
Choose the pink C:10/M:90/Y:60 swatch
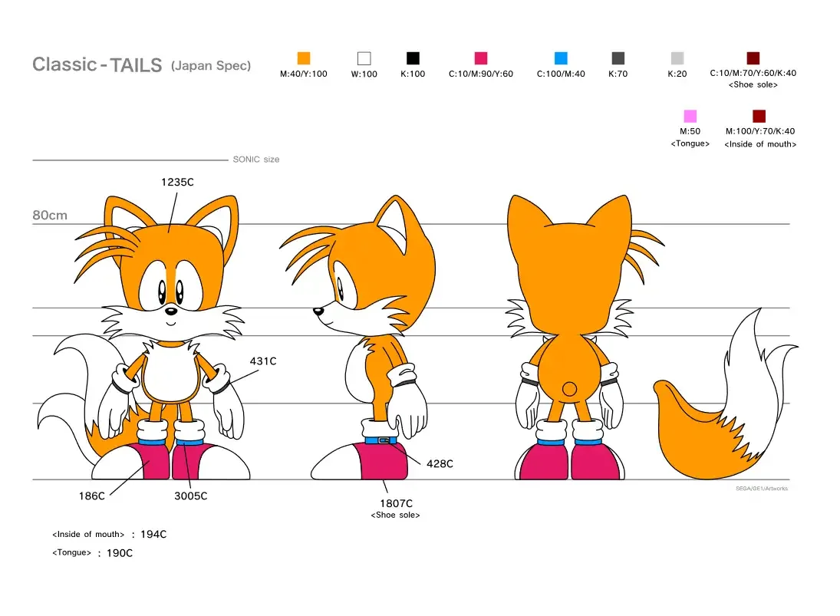pyautogui.click(x=481, y=58)
